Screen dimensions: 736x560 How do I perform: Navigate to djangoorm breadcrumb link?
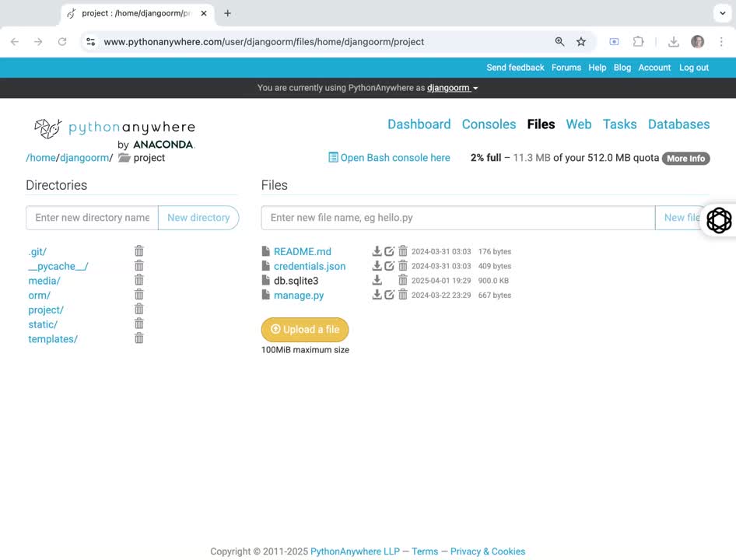point(85,158)
